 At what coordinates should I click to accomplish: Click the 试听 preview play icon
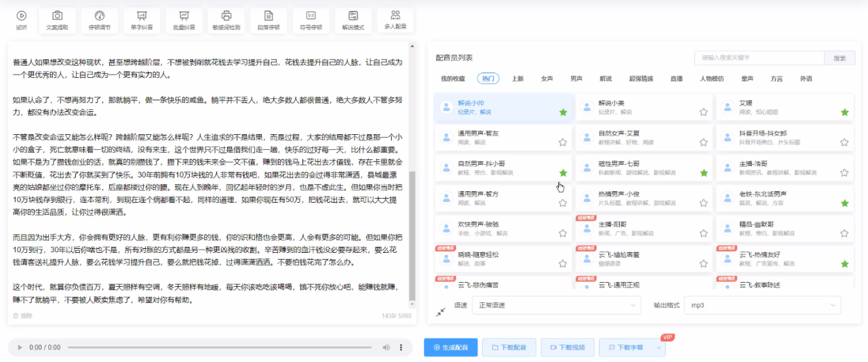coord(22,16)
